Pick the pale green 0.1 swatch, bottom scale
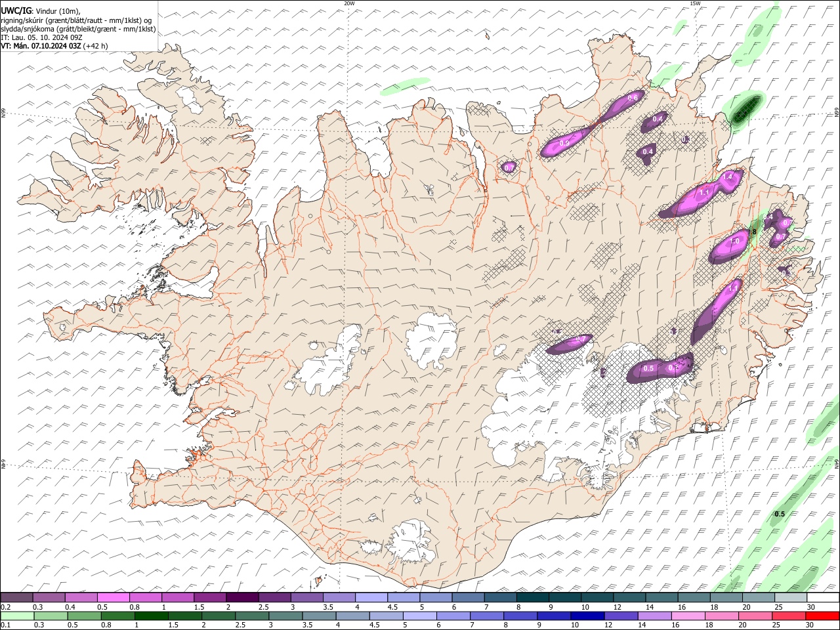 click(16, 616)
